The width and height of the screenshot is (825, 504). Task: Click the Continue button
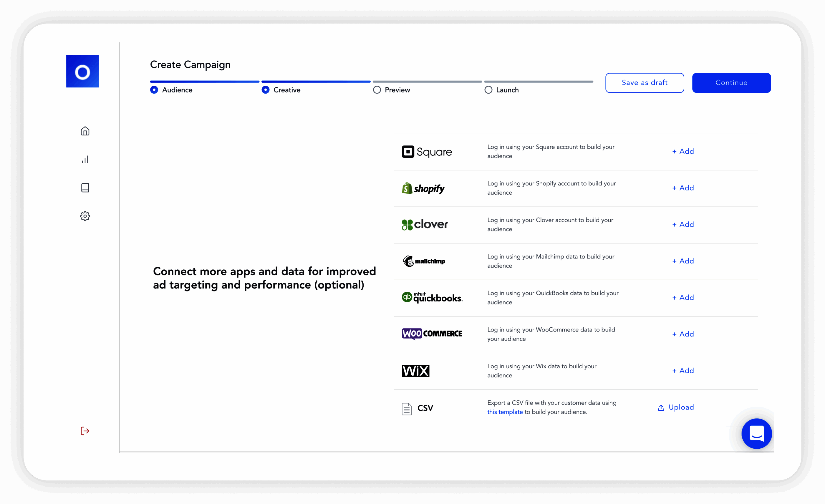[x=732, y=83]
